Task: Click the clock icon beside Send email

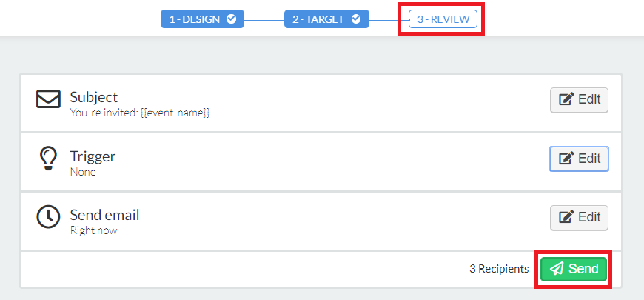Action: tap(48, 217)
